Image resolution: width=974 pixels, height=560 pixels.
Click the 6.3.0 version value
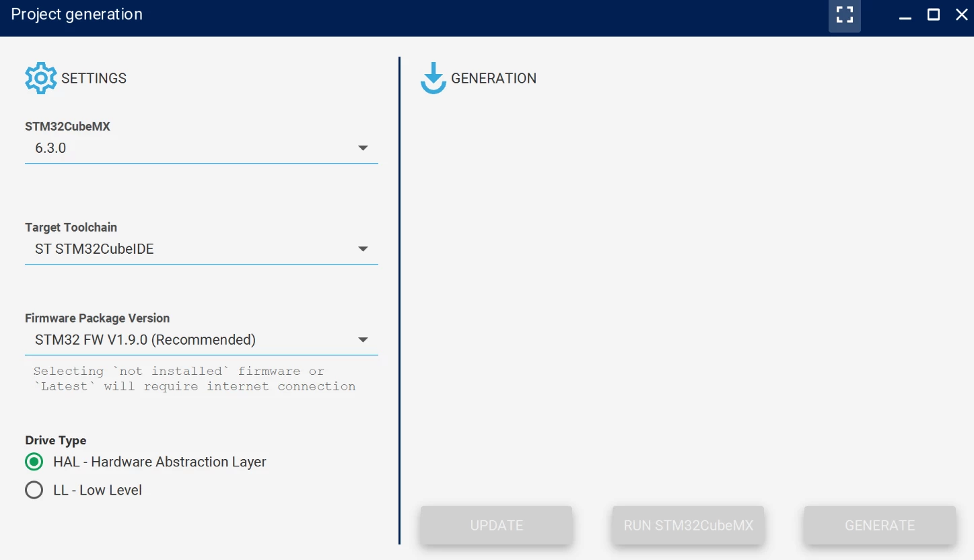tap(50, 148)
